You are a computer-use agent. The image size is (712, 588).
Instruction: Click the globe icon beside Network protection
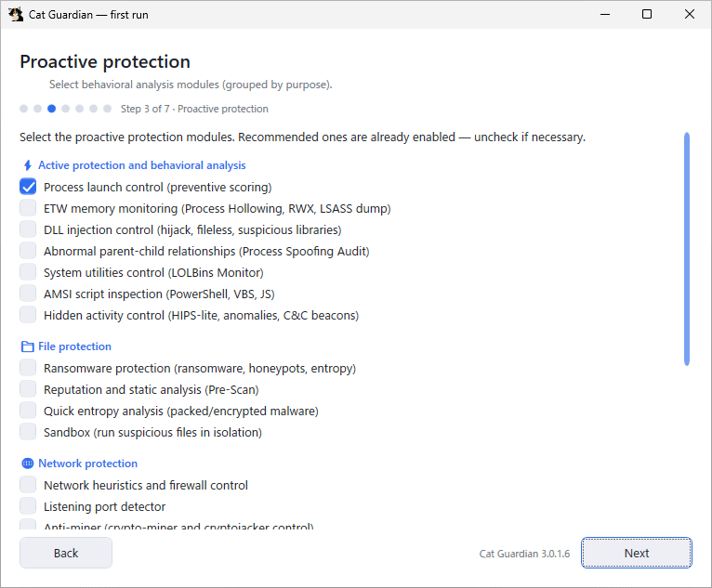[28, 464]
